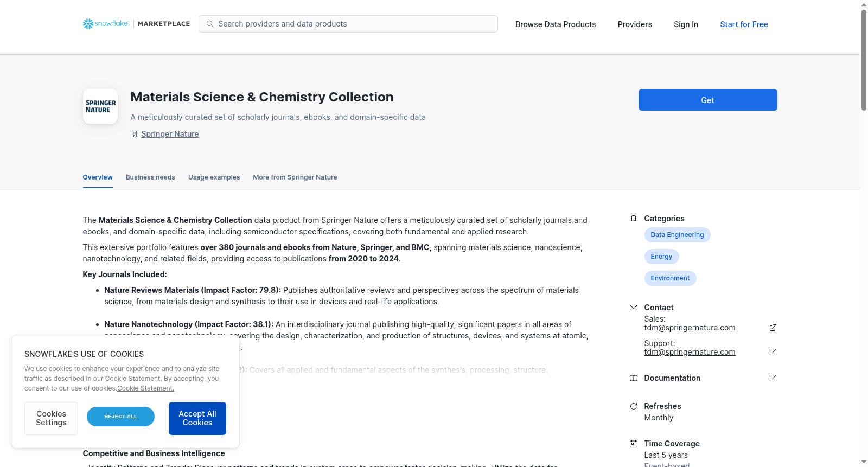Focus the search providers and data products field
Image resolution: width=868 pixels, height=467 pixels.
pos(348,24)
